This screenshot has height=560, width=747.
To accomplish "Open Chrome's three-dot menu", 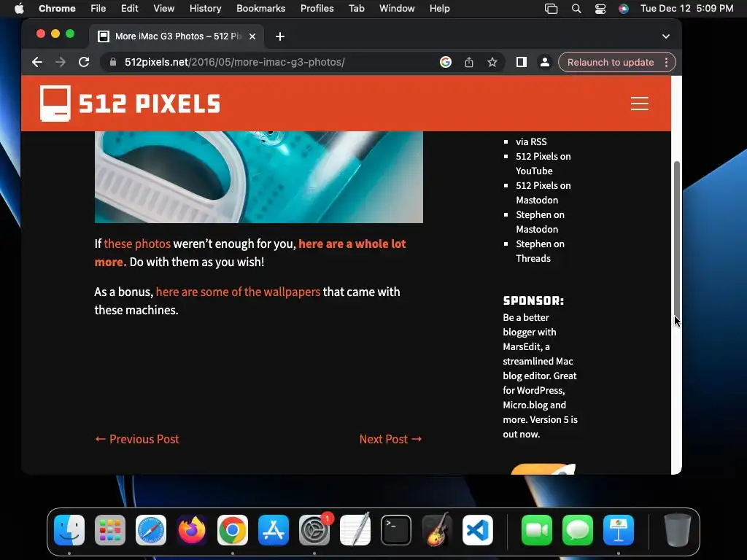I will (x=666, y=63).
